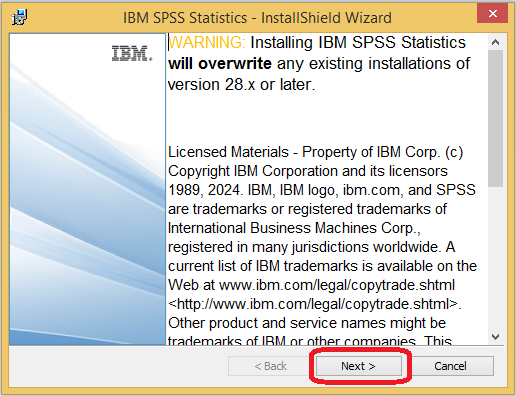The width and height of the screenshot is (516, 396).
Task: Click the Cancel button
Action: click(x=450, y=366)
